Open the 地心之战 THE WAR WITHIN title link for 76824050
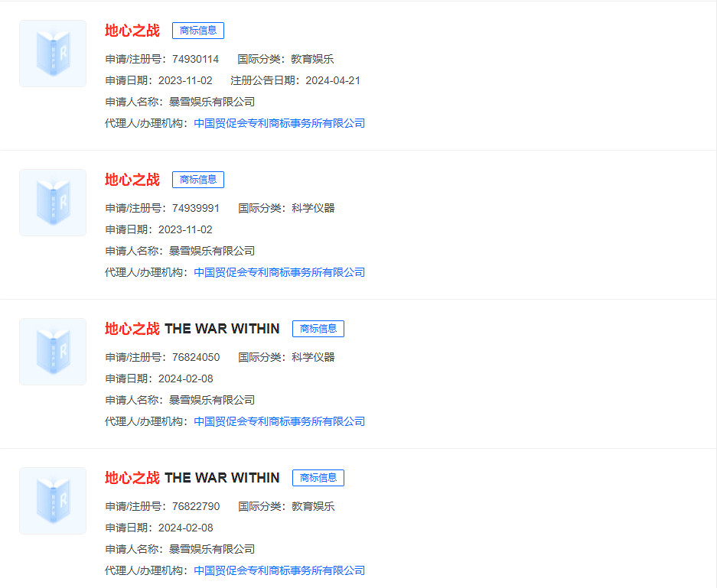 191,329
